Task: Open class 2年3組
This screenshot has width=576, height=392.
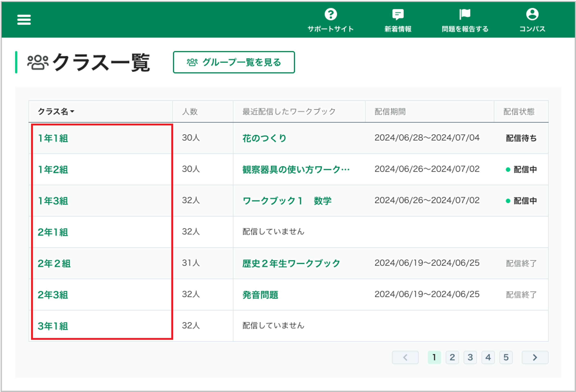Action: coord(53,295)
